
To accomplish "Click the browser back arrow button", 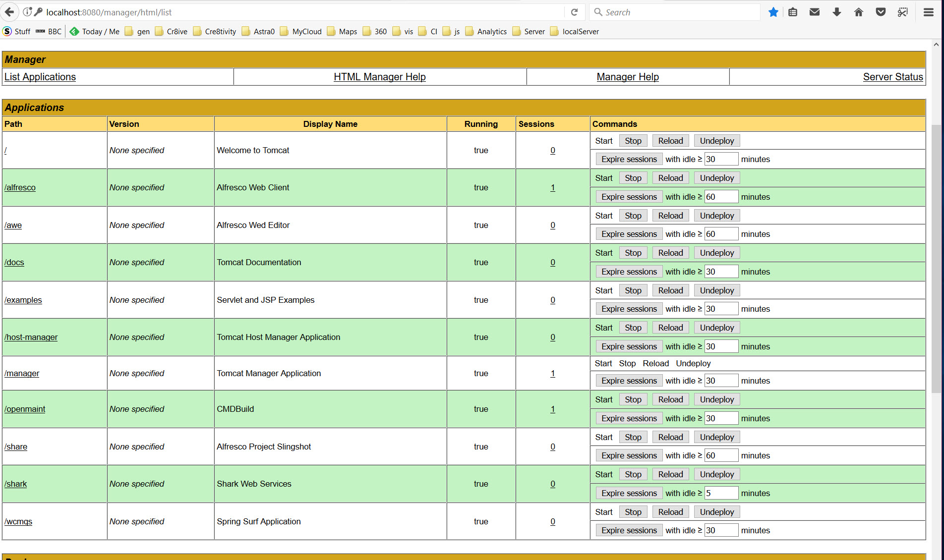I will (x=9, y=12).
